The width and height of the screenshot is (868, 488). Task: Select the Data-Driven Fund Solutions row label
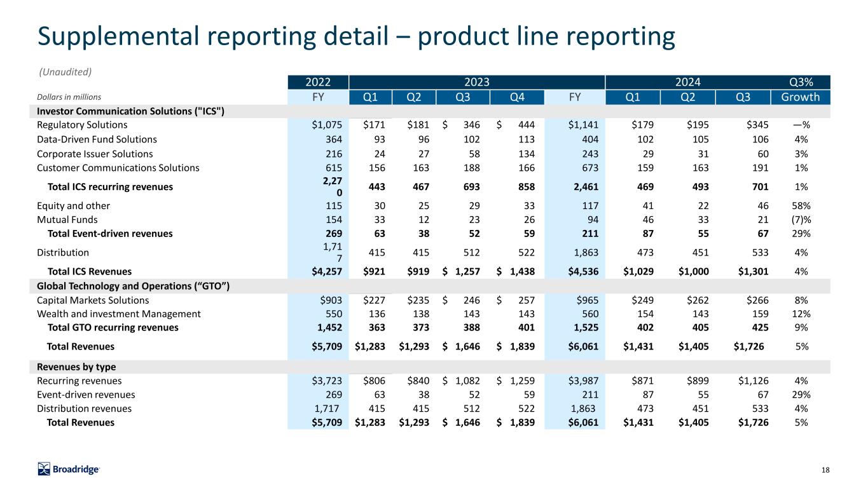(x=97, y=139)
